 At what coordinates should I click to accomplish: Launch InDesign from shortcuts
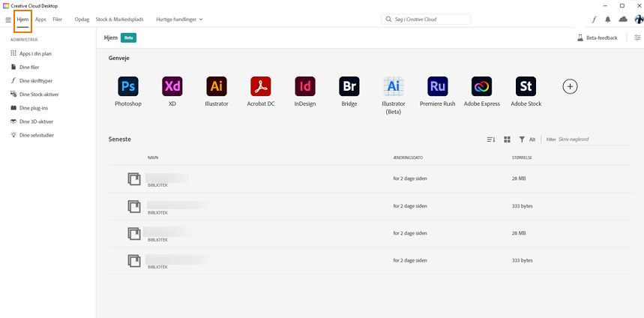tap(305, 91)
